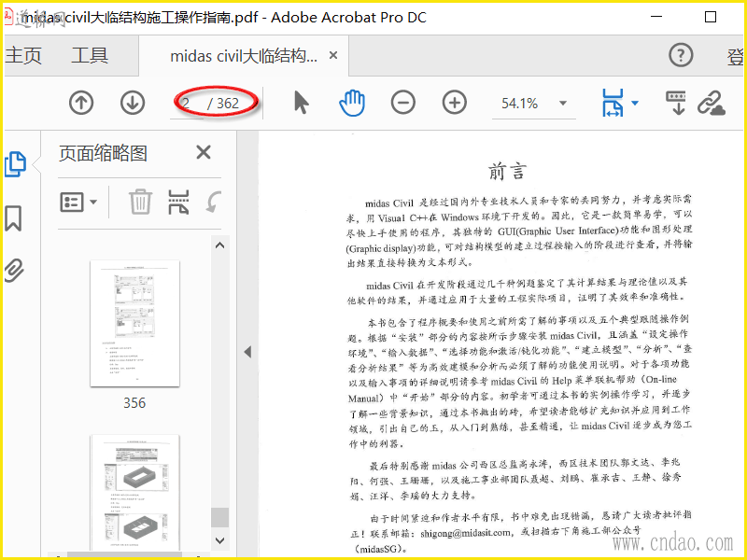Click the 前言 heading in document
Image resolution: width=747 pixels, height=560 pixels.
coord(507,172)
